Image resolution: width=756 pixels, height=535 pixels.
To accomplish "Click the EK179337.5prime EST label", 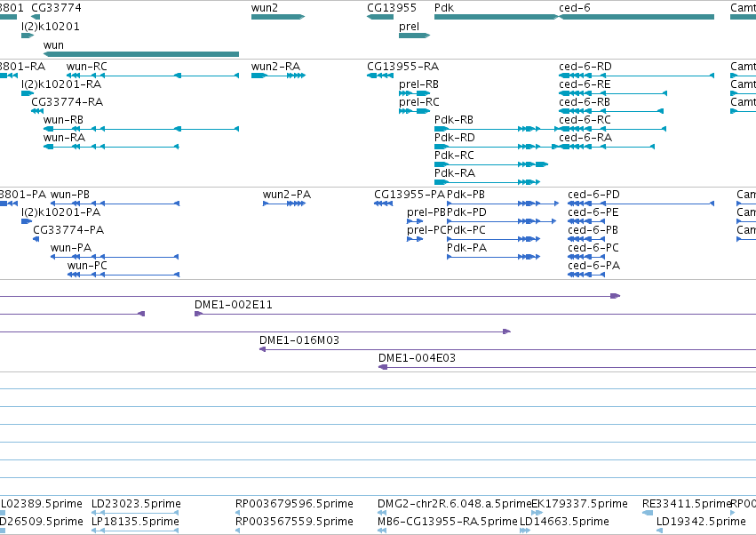I will click(579, 504).
